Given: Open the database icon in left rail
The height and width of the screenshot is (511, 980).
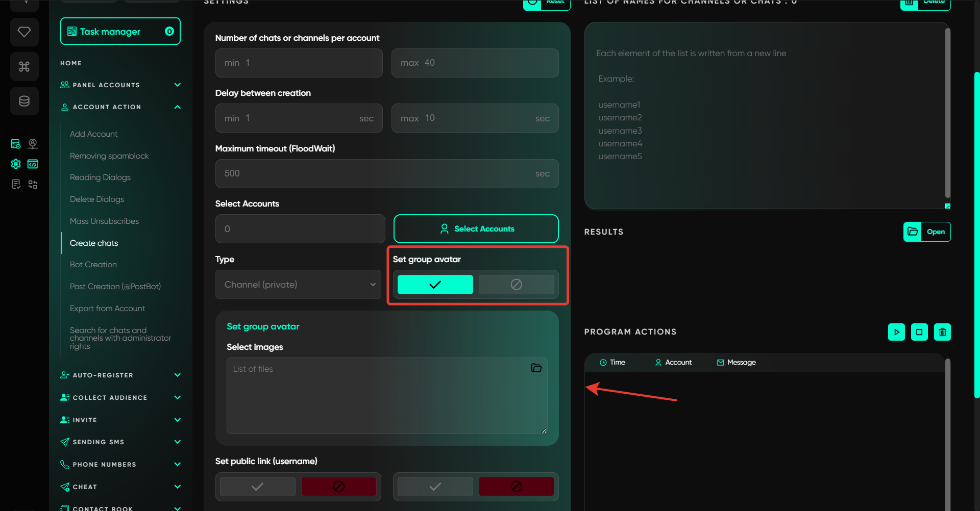Looking at the screenshot, I should pyautogui.click(x=24, y=101).
